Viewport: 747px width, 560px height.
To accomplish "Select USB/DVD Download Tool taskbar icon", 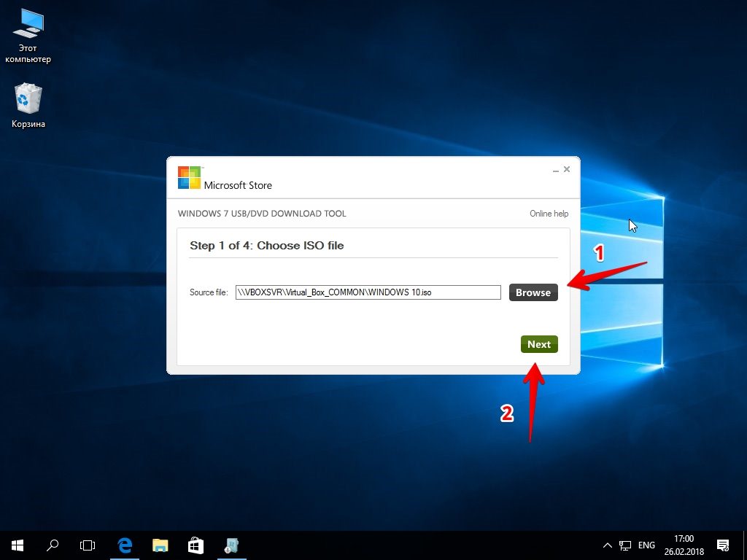I will click(x=231, y=545).
